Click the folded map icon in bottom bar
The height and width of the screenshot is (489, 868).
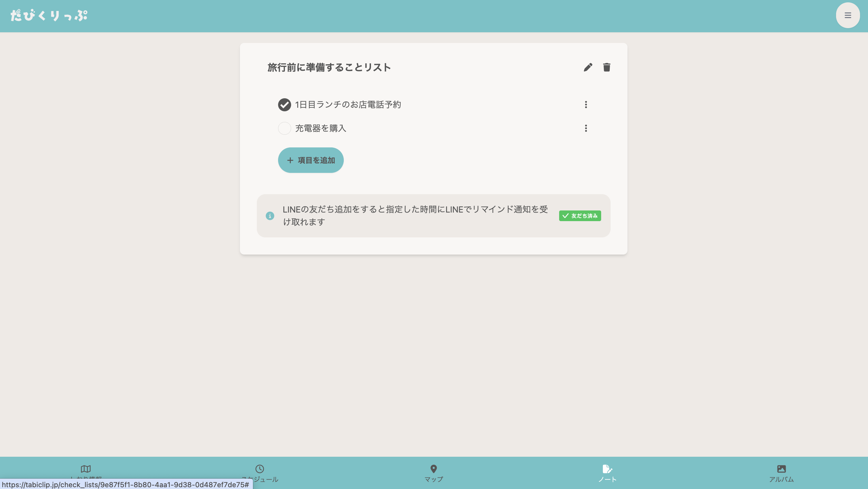pyautogui.click(x=85, y=469)
